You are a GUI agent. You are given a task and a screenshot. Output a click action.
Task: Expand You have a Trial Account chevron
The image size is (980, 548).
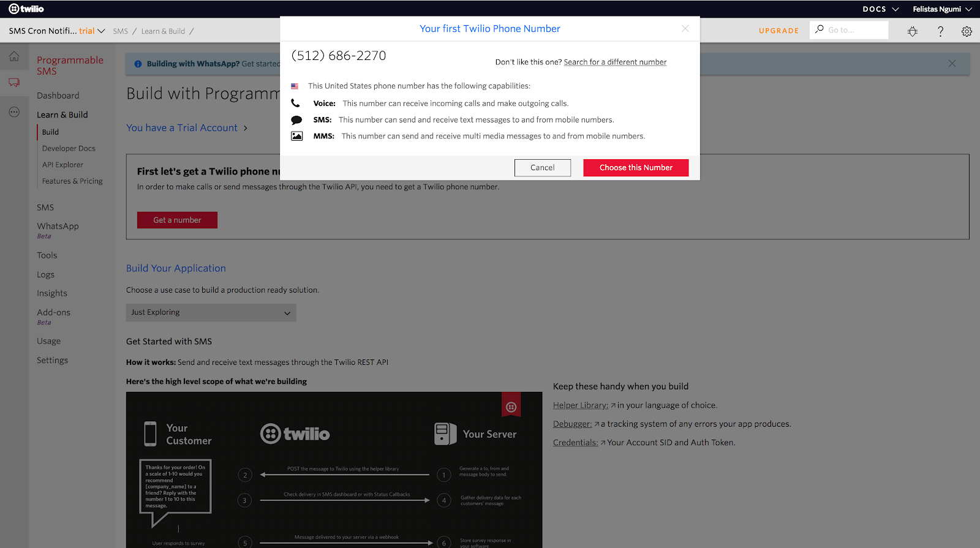(x=246, y=128)
